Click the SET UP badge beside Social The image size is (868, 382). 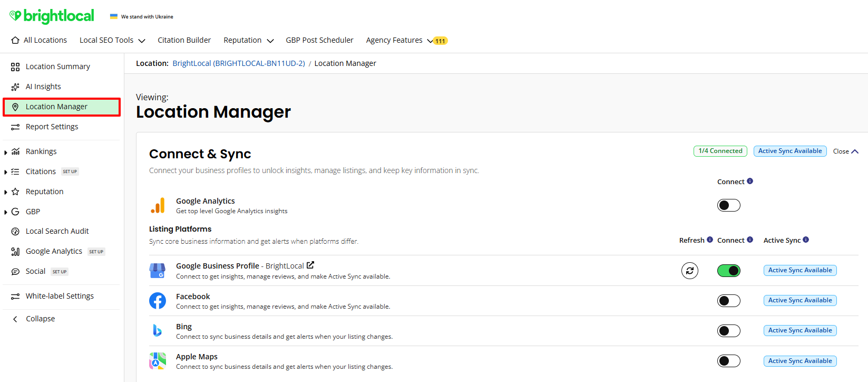click(60, 272)
